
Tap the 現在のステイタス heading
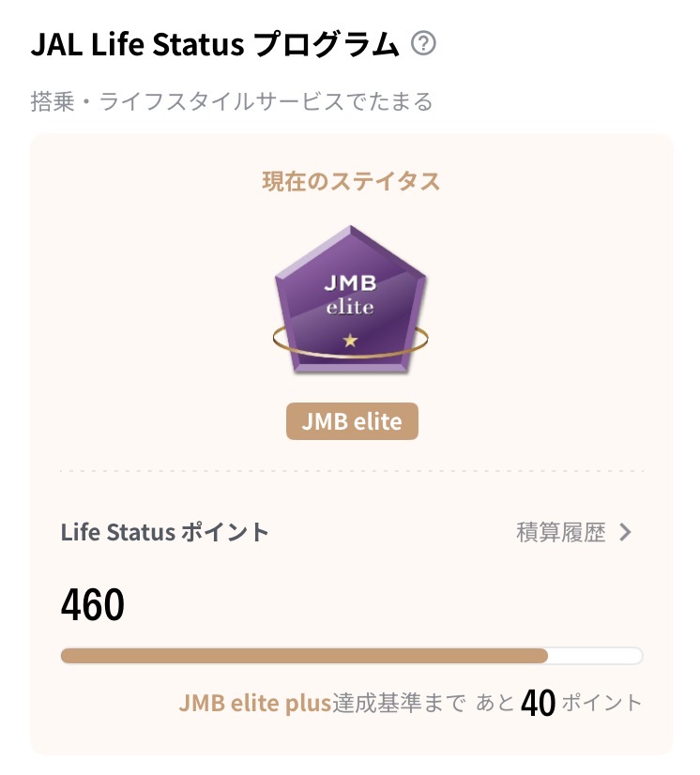point(351,182)
